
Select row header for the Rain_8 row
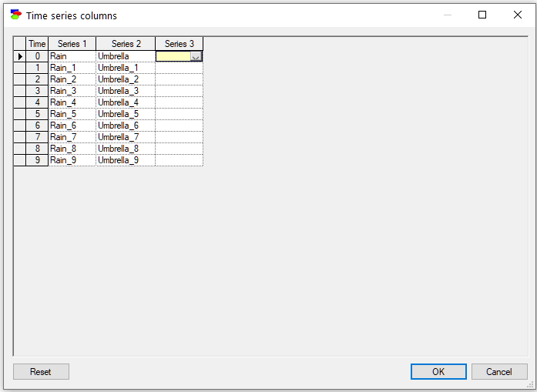click(20, 149)
